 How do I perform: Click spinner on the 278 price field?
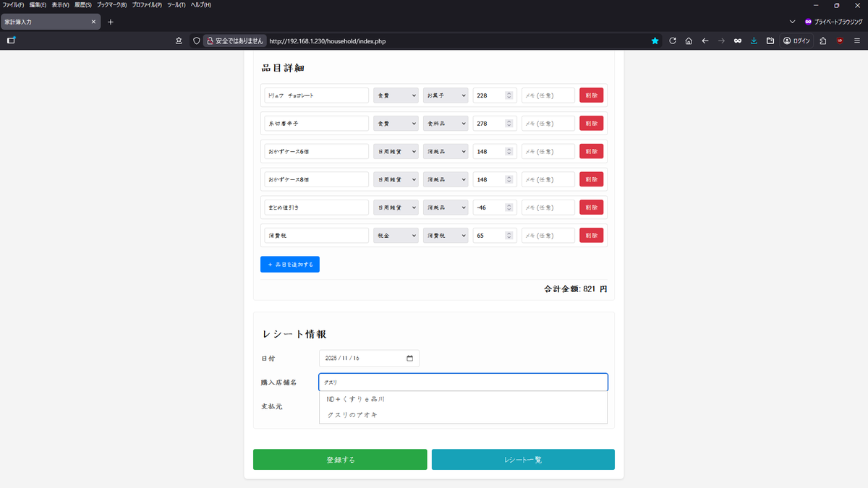click(509, 124)
